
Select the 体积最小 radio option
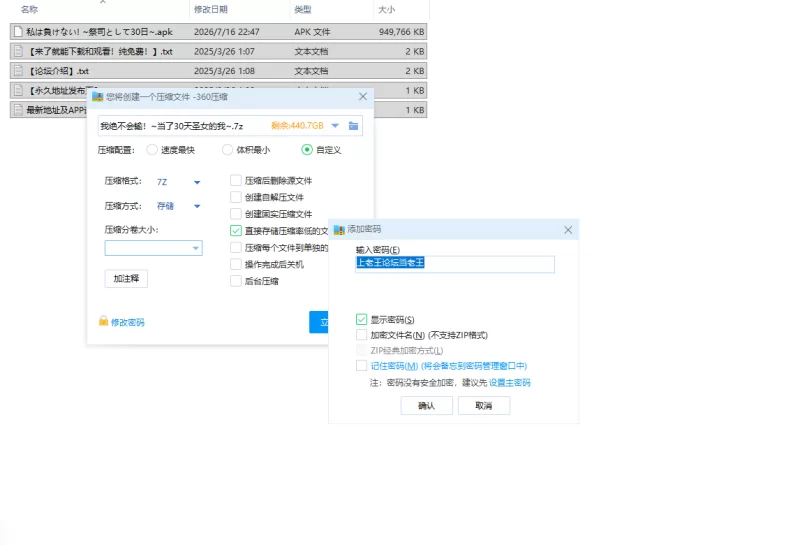click(228, 150)
